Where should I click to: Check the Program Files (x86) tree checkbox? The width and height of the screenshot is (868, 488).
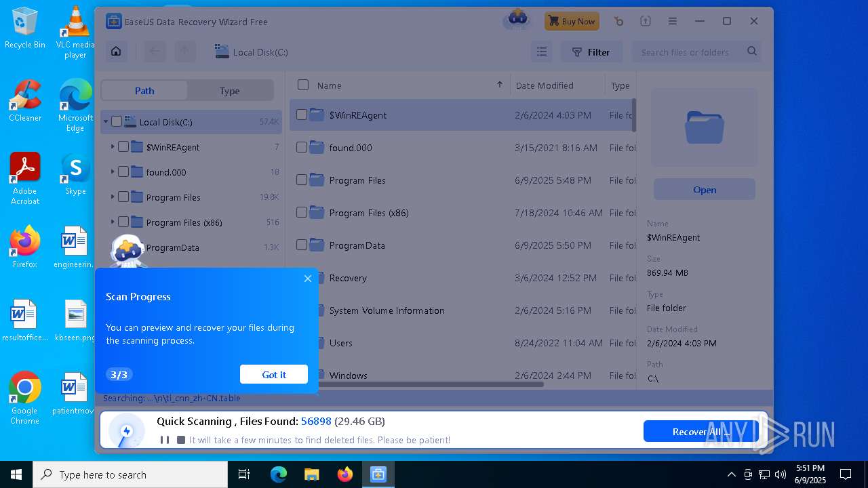(123, 222)
